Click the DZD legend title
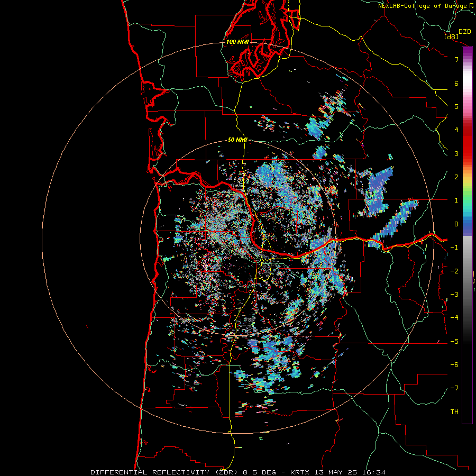The width and height of the screenshot is (476, 476). point(465,32)
